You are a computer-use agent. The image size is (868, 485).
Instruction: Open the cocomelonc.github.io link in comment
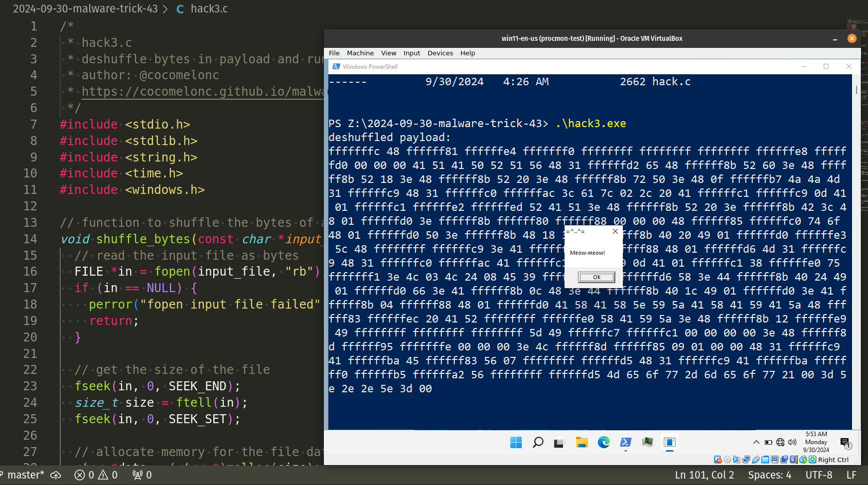202,91
